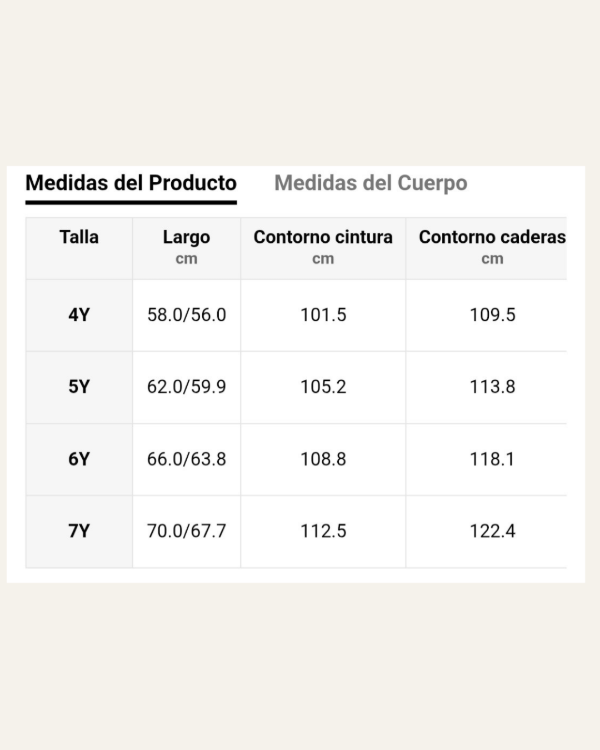This screenshot has height=750, width=600.
Task: Click the 58.0/56.0 length cell
Action: pyautogui.click(x=187, y=315)
